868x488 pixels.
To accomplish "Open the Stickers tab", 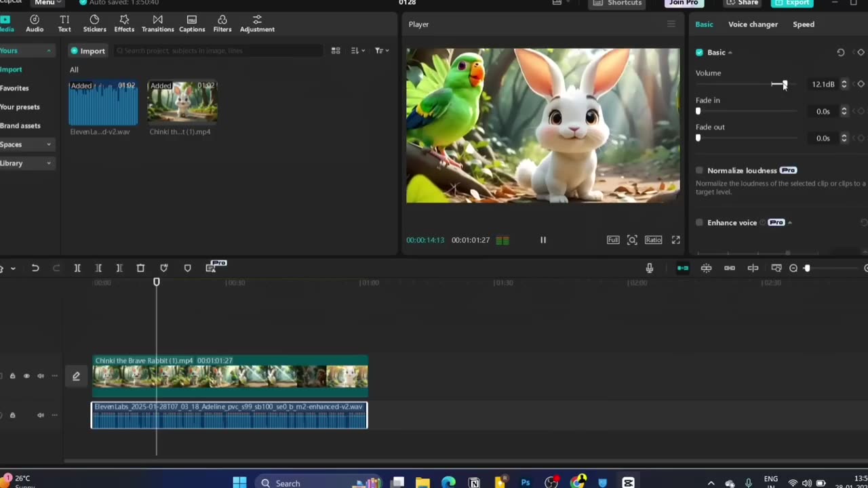I will pos(94,24).
